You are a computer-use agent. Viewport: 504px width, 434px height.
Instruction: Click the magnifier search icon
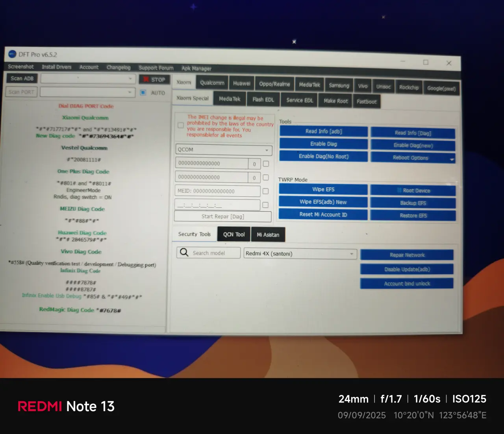coord(184,252)
